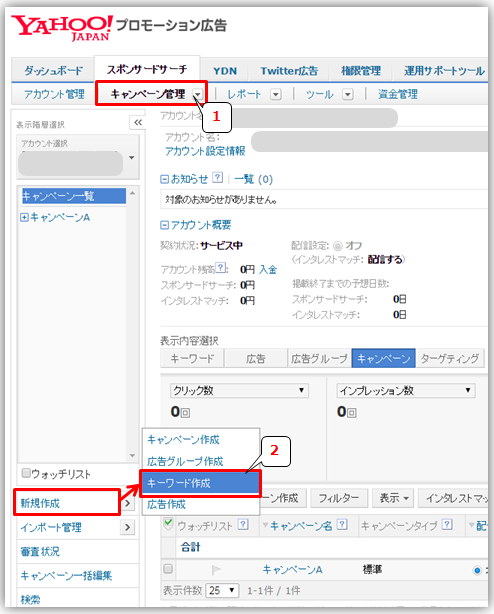
Task: Select the キャンペーン display tab
Action: (x=384, y=358)
